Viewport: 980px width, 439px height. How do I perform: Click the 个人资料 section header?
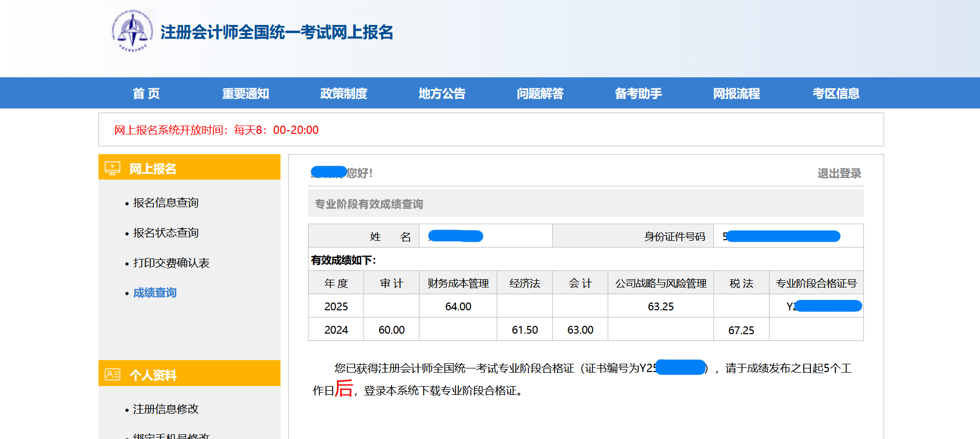[x=153, y=375]
